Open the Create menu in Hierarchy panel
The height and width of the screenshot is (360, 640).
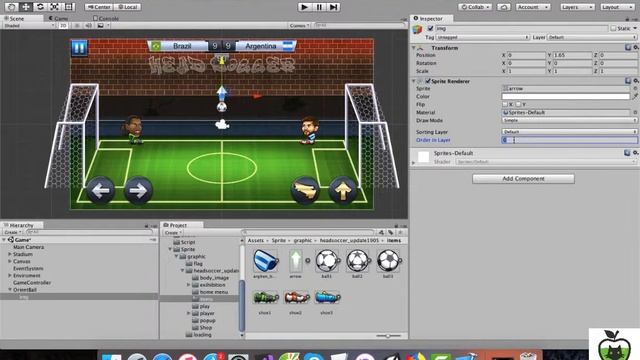point(12,232)
